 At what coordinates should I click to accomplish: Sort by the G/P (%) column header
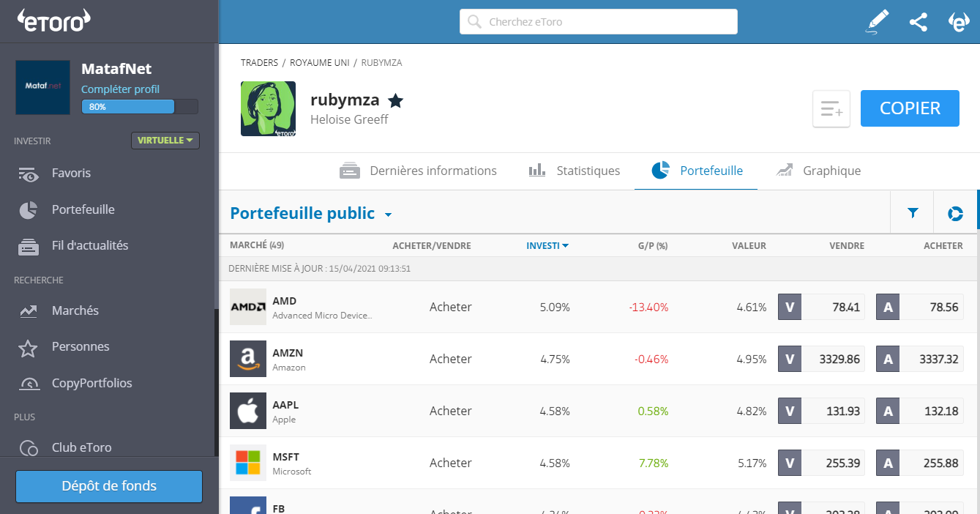653,246
